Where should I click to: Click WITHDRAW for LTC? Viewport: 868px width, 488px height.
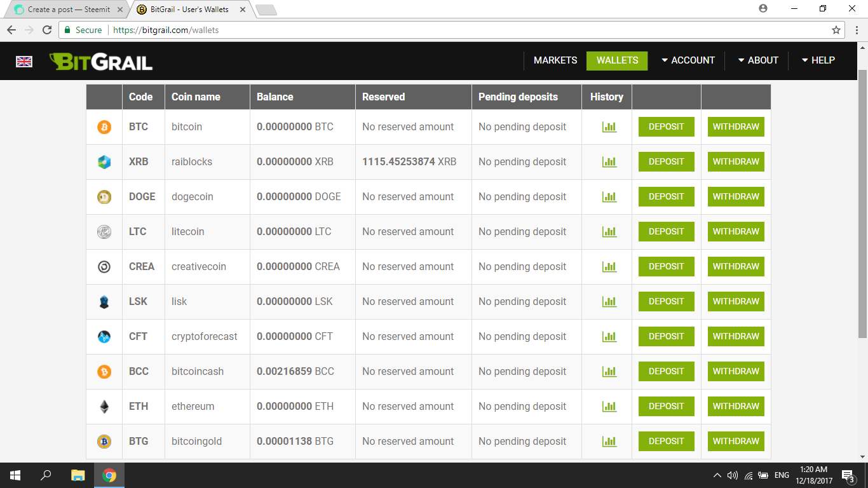point(736,231)
